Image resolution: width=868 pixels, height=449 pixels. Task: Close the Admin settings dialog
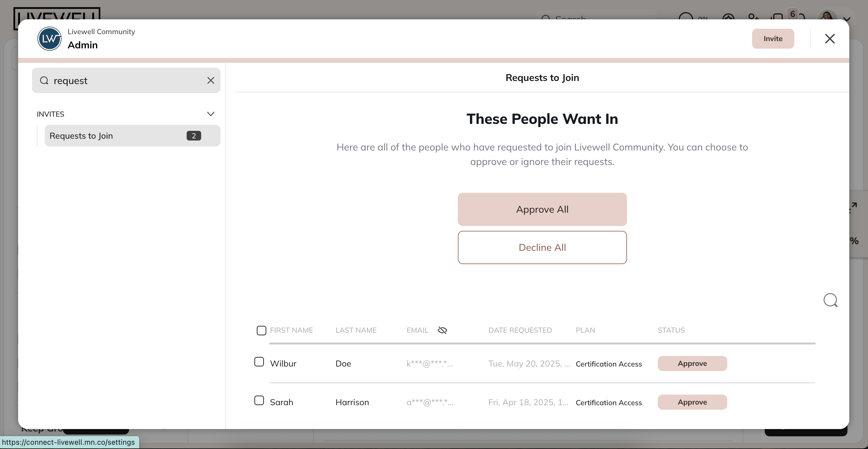(x=830, y=39)
